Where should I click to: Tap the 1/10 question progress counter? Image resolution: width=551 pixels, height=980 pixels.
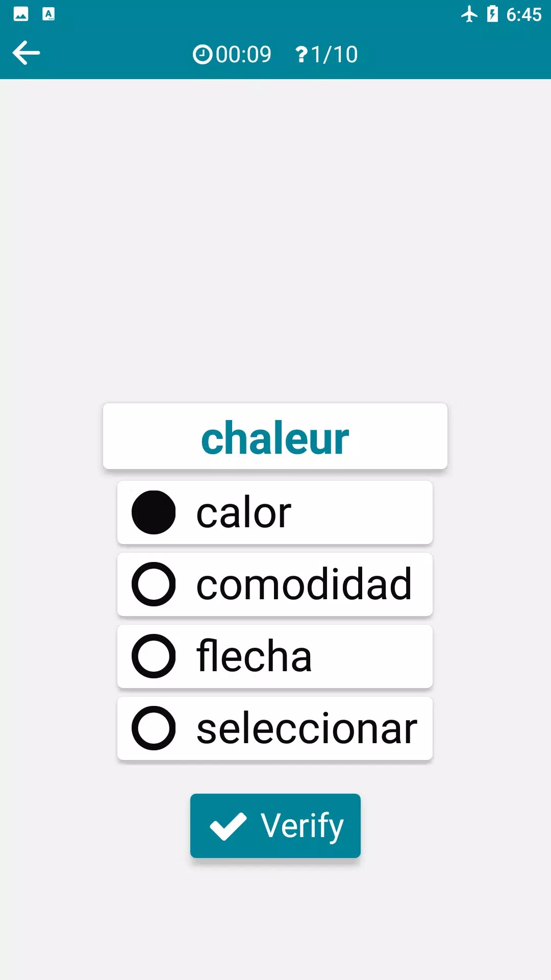[x=334, y=55]
